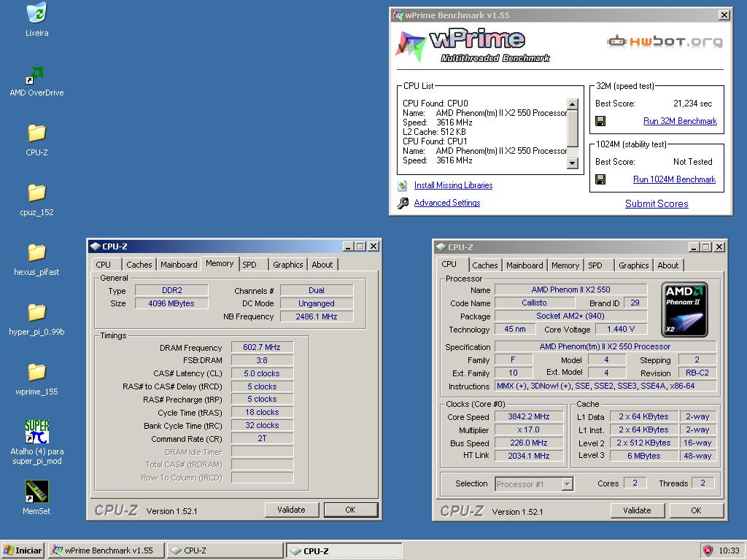Click OK in the processor CPU-Z window
This screenshot has height=560, width=747.
click(x=697, y=510)
